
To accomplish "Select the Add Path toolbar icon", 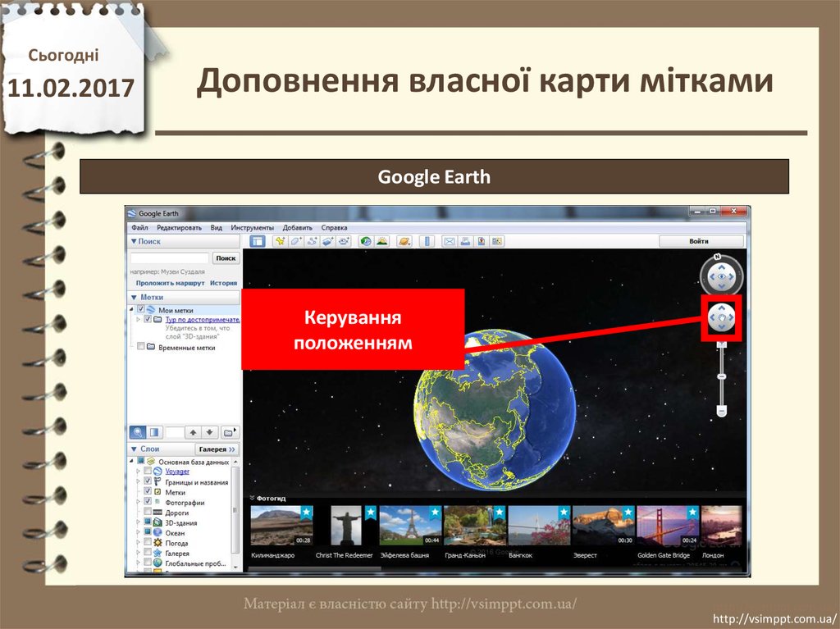I will pyautogui.click(x=313, y=241).
